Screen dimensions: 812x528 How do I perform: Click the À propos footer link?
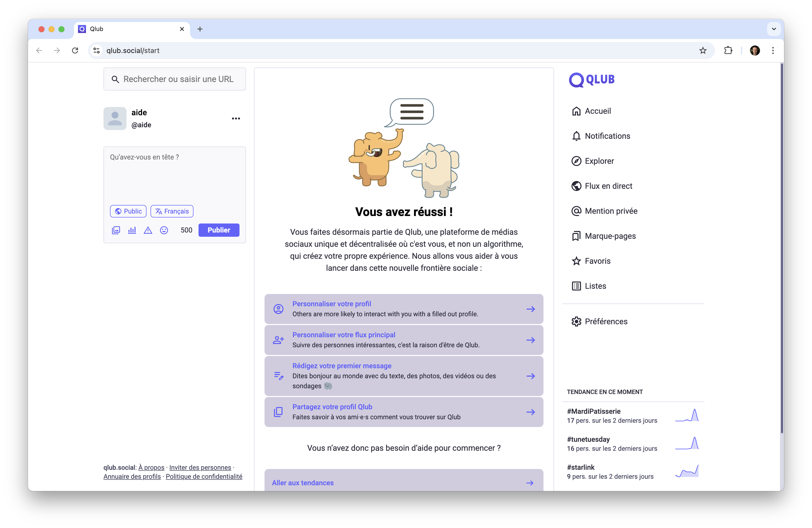click(151, 468)
